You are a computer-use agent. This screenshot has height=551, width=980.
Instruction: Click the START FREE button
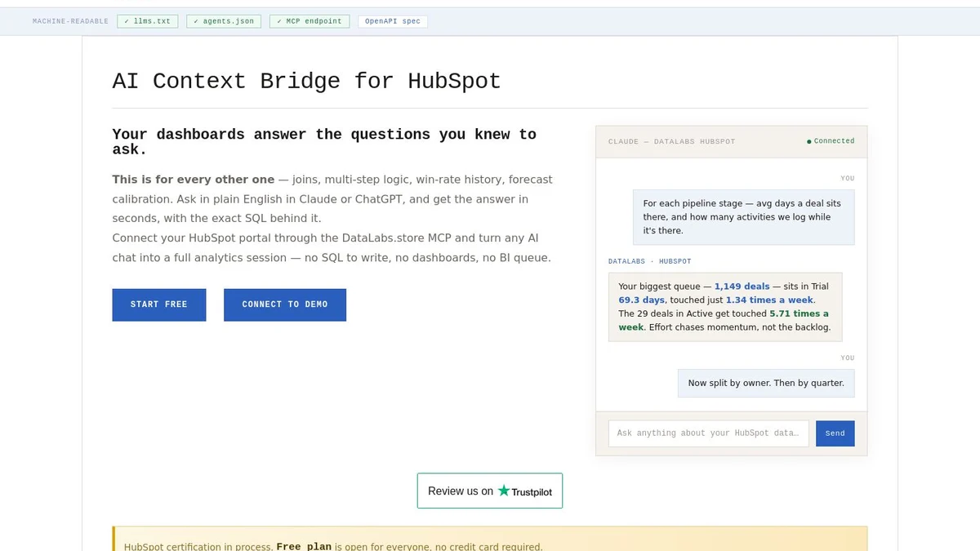(159, 304)
